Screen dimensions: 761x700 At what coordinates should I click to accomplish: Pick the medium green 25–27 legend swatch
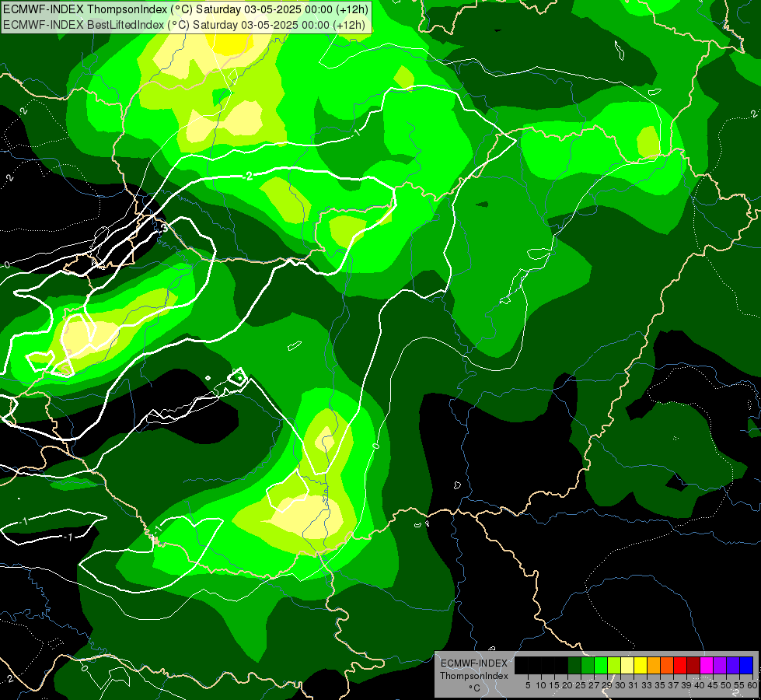click(588, 665)
